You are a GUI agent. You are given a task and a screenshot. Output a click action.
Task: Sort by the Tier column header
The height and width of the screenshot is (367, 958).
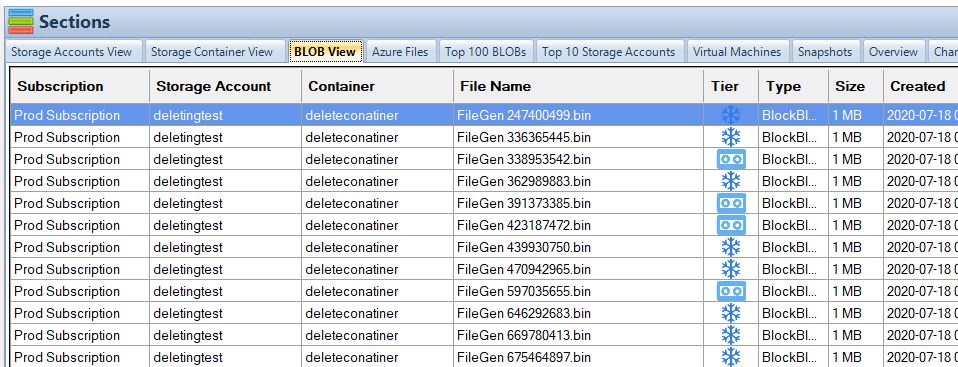[x=731, y=87]
